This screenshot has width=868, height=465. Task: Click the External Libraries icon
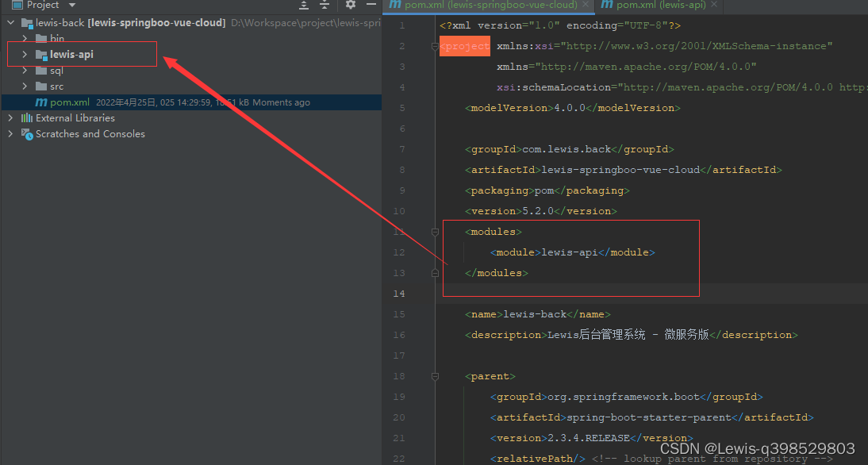[26, 118]
